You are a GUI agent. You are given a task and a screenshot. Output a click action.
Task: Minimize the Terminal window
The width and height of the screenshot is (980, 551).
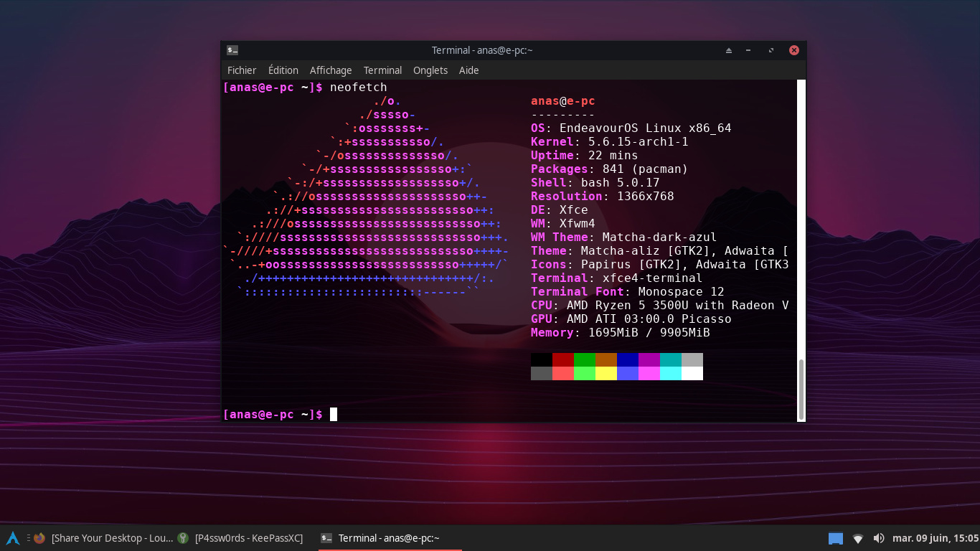coord(748,50)
